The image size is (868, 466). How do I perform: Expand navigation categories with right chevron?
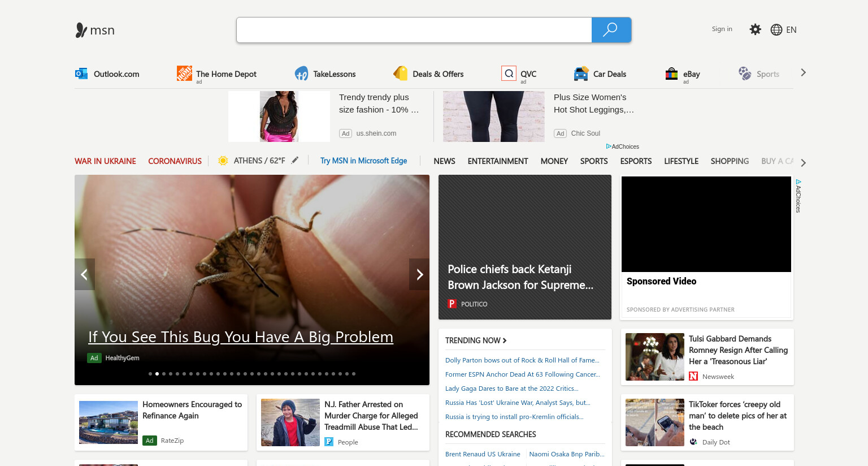point(803,163)
